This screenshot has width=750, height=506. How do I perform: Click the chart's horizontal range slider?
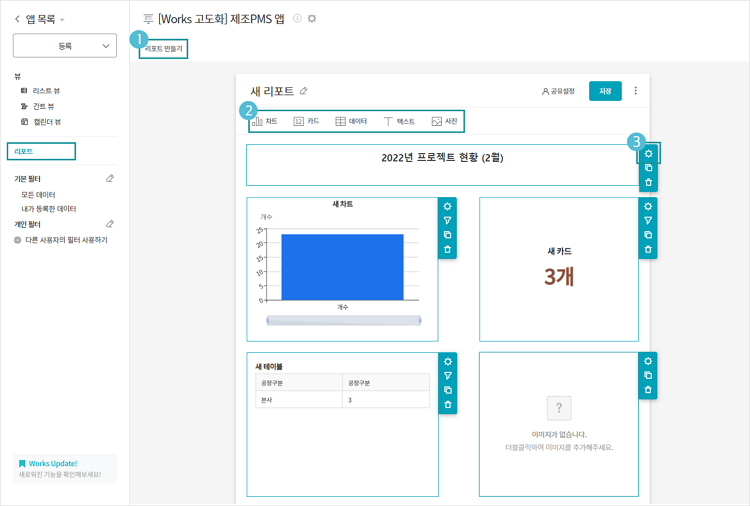343,321
